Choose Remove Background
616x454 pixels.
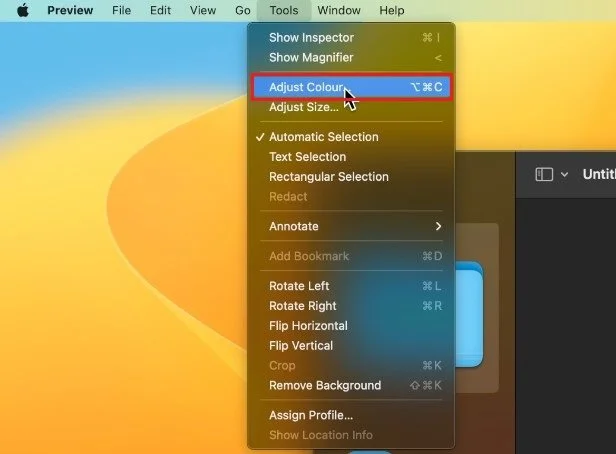[x=352, y=385]
